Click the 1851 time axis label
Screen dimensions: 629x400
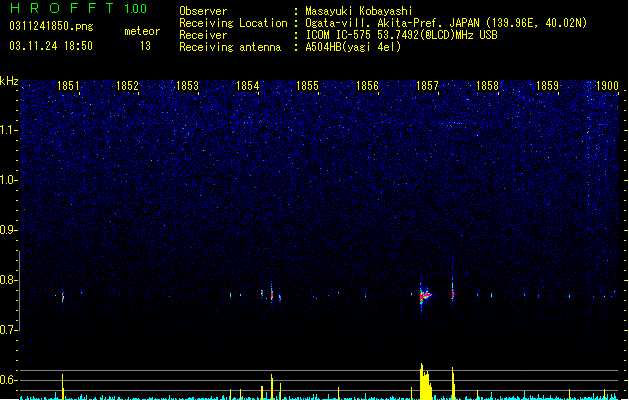pos(68,85)
